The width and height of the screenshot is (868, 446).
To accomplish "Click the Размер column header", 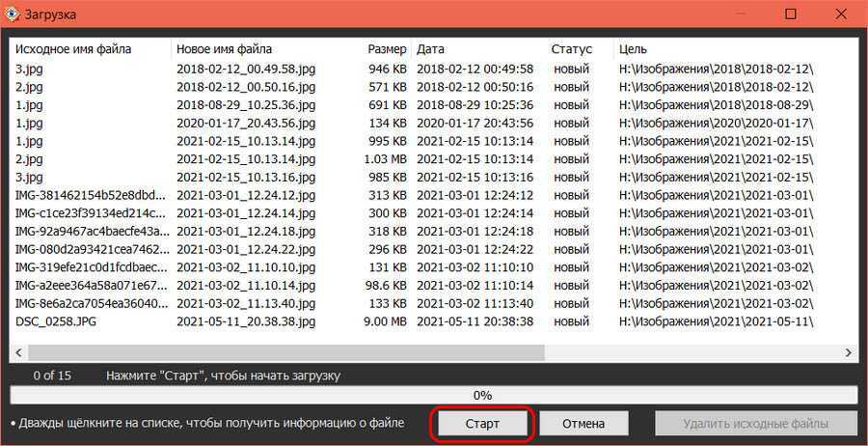I will point(387,49).
